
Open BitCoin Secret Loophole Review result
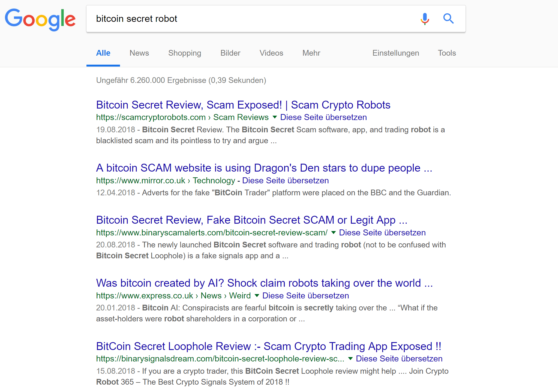pos(269,346)
